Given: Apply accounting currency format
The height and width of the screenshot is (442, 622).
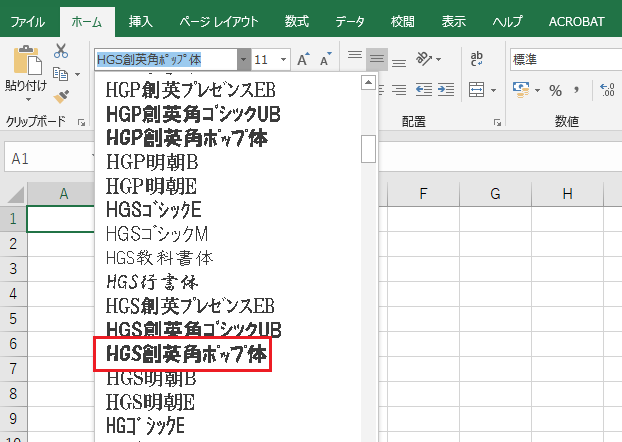Looking at the screenshot, I should [520, 90].
